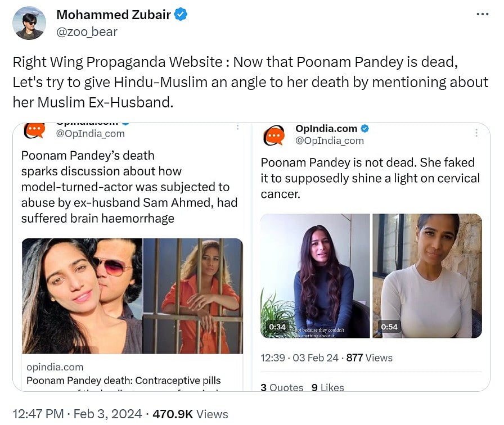Open the couple selfie photo thumbnail
Viewport: 504px width, 425px height.
coord(82,296)
